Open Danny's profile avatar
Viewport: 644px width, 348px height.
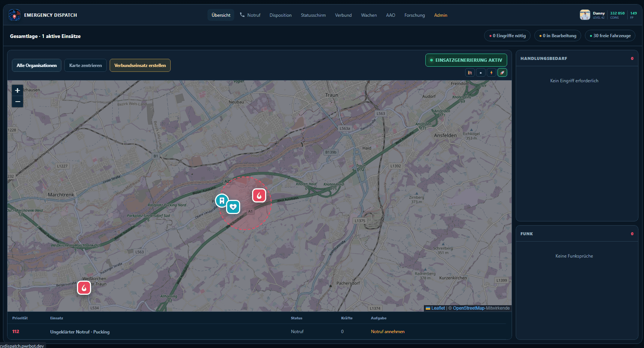tap(585, 15)
